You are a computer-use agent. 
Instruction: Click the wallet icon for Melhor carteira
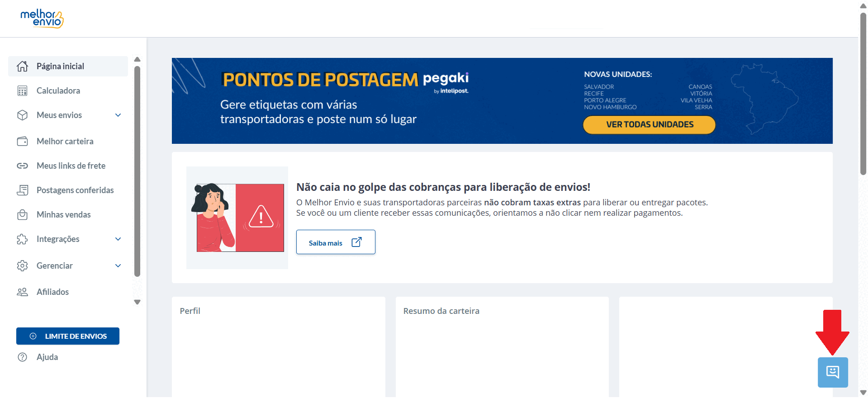pos(22,142)
